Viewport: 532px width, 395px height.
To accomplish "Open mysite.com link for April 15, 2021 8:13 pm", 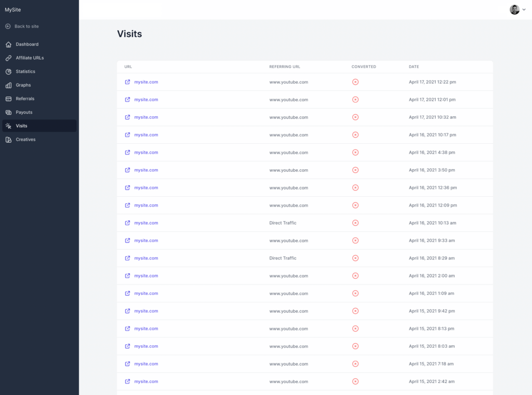I will (x=146, y=329).
